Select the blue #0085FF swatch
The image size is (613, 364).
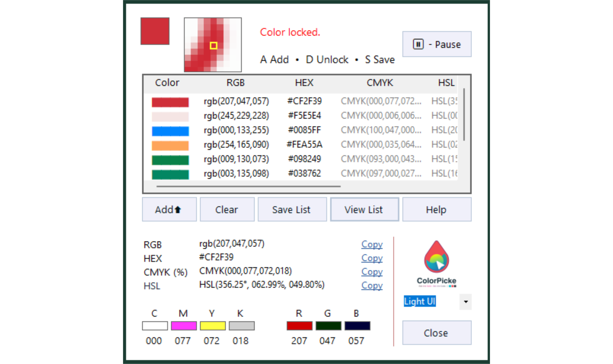pos(170,131)
